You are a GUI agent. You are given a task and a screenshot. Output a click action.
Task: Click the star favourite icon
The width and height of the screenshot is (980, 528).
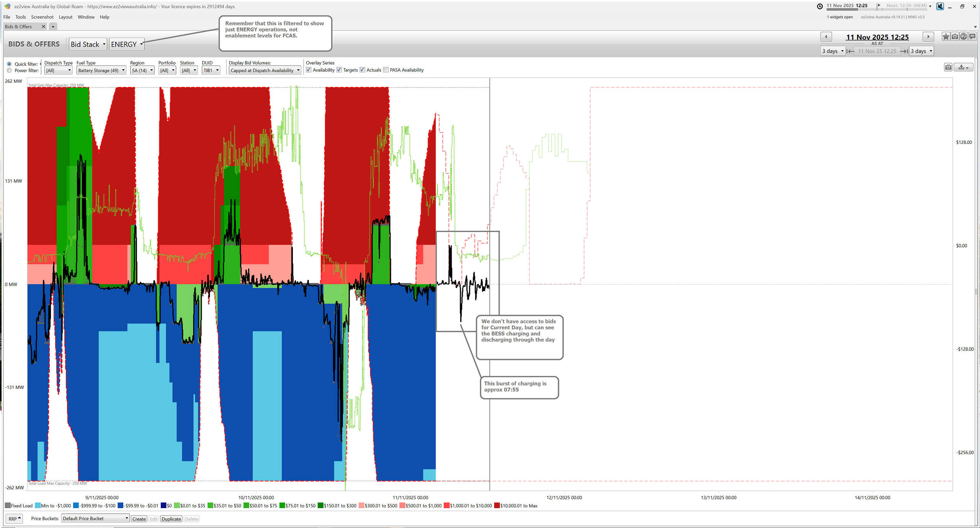[x=946, y=37]
